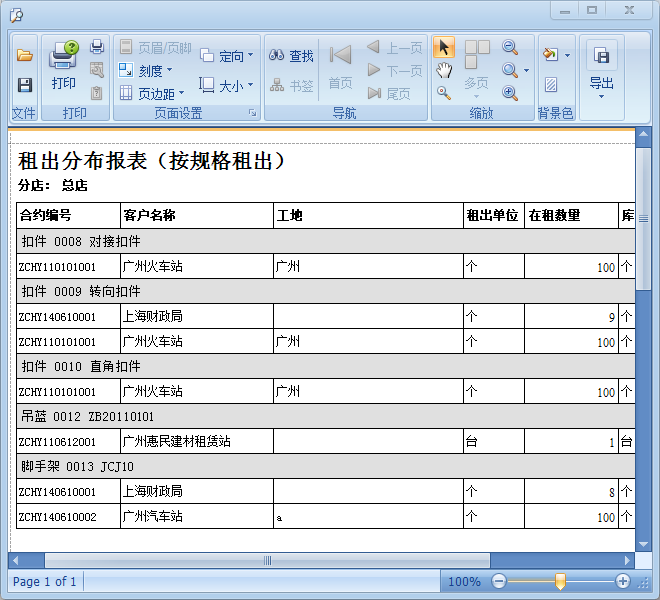Click the open file folder icon
The image size is (660, 600).
[x=25, y=55]
